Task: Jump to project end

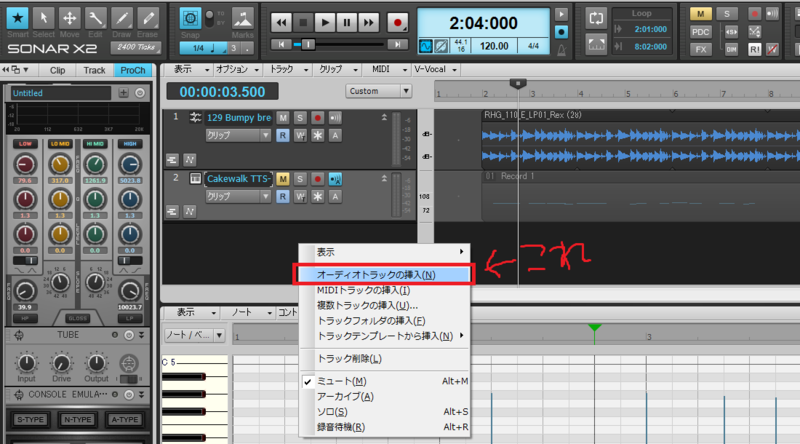Action: point(397,45)
